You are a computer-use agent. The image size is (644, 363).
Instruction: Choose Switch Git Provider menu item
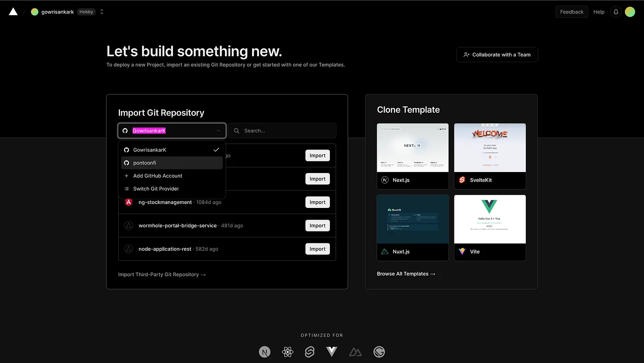(x=172, y=189)
